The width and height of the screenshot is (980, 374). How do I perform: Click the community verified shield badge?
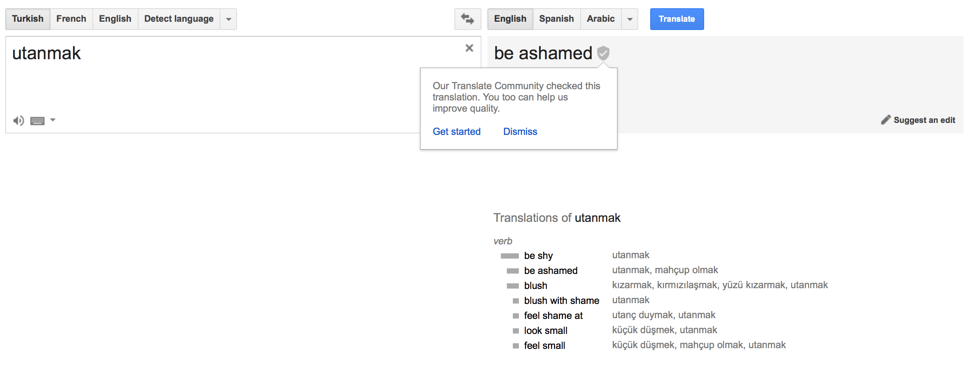[x=603, y=53]
